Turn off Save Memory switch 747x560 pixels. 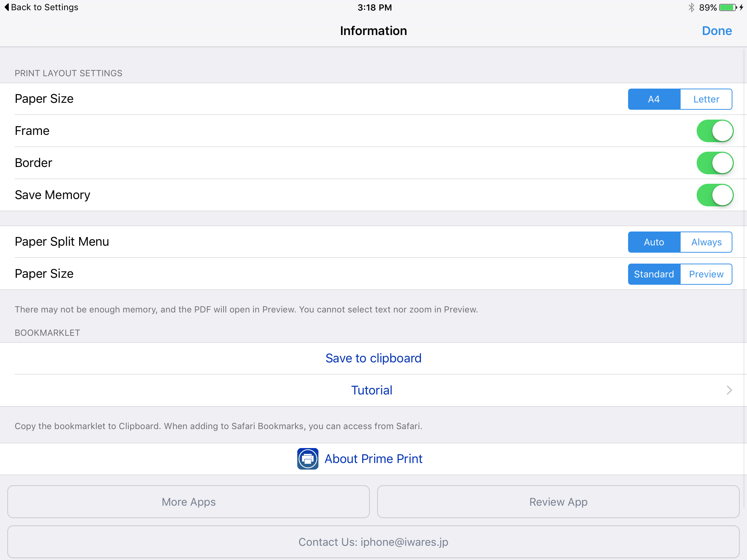point(715,195)
